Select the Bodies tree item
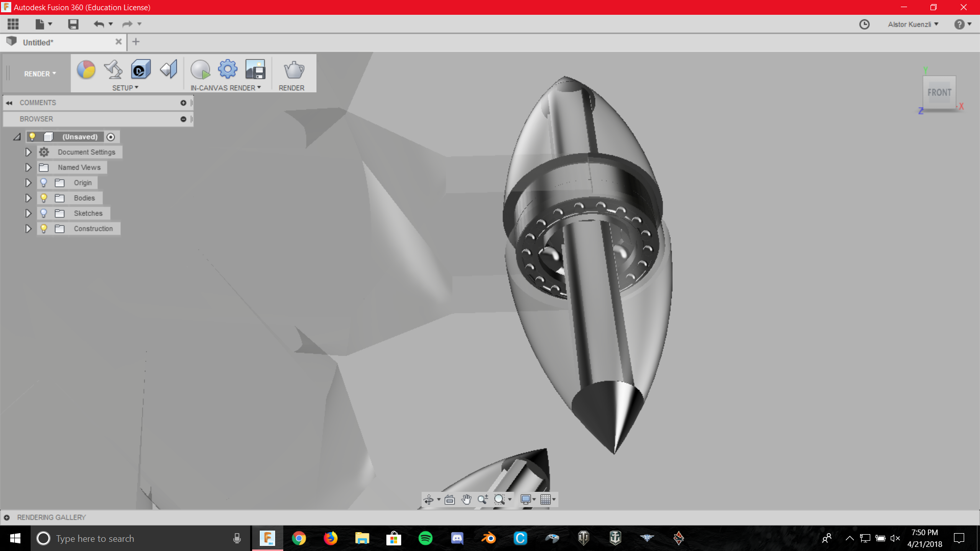 click(84, 198)
